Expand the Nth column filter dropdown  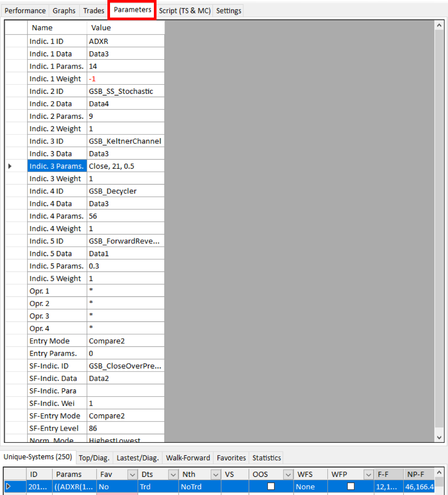point(215,474)
